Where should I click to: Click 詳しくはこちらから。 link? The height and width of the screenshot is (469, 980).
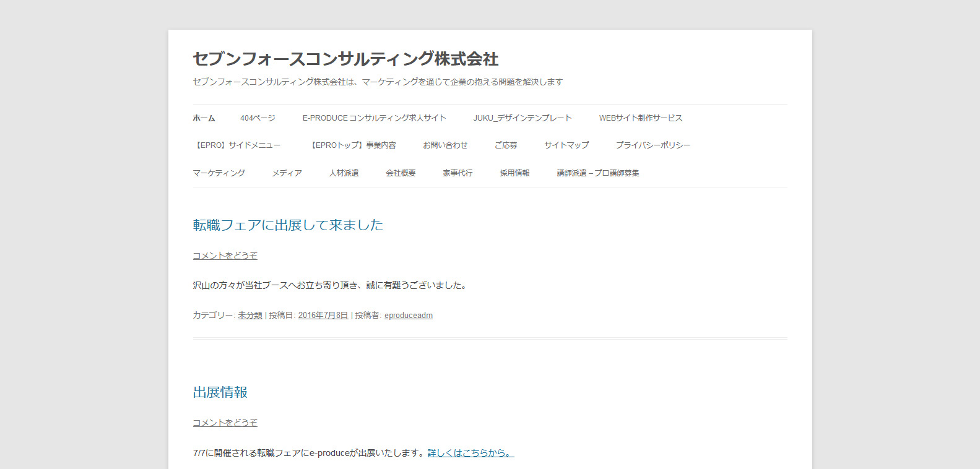[470, 453]
